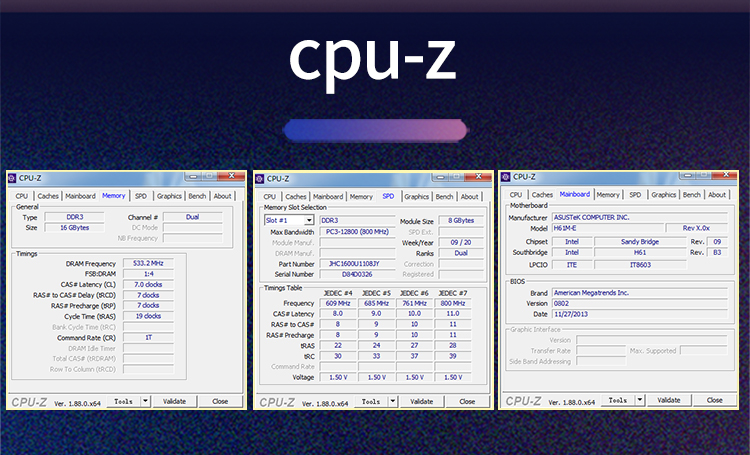Open the Bench tab in the SPD window
This screenshot has height=455, width=750.
point(444,197)
